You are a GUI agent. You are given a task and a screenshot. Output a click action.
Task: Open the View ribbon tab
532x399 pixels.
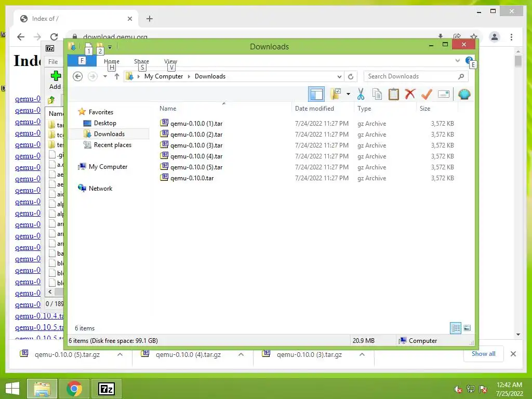pos(170,61)
